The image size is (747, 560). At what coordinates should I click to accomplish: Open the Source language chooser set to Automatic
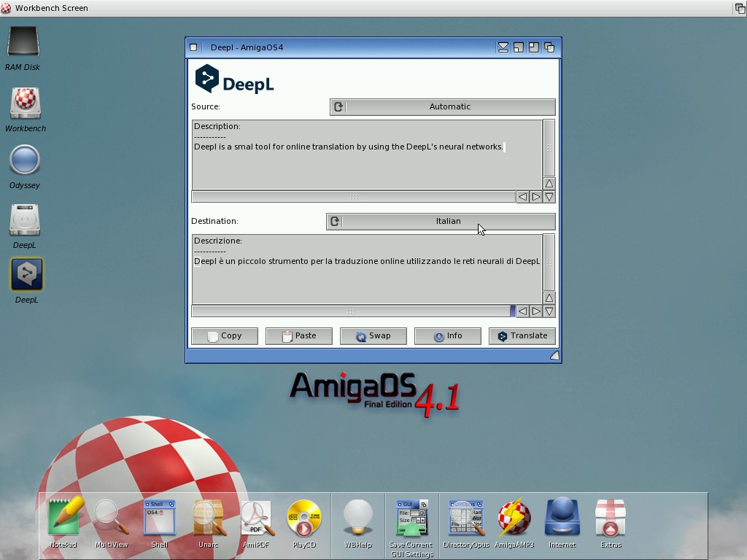tap(449, 107)
